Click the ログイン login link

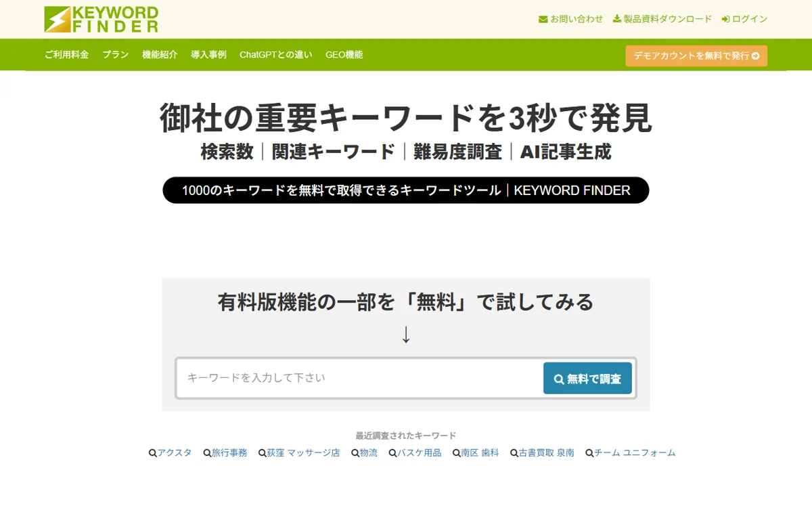coord(744,19)
